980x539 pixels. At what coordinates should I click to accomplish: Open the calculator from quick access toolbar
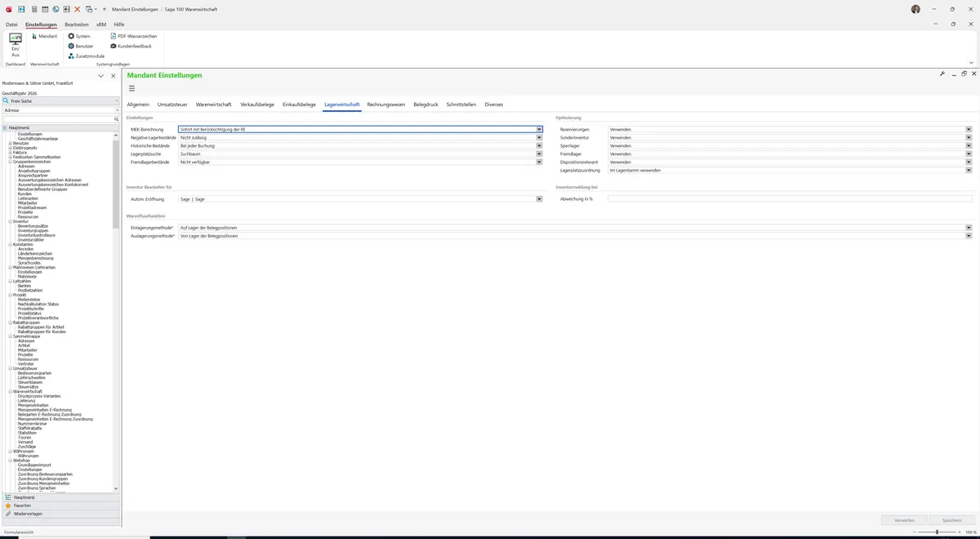(33, 9)
